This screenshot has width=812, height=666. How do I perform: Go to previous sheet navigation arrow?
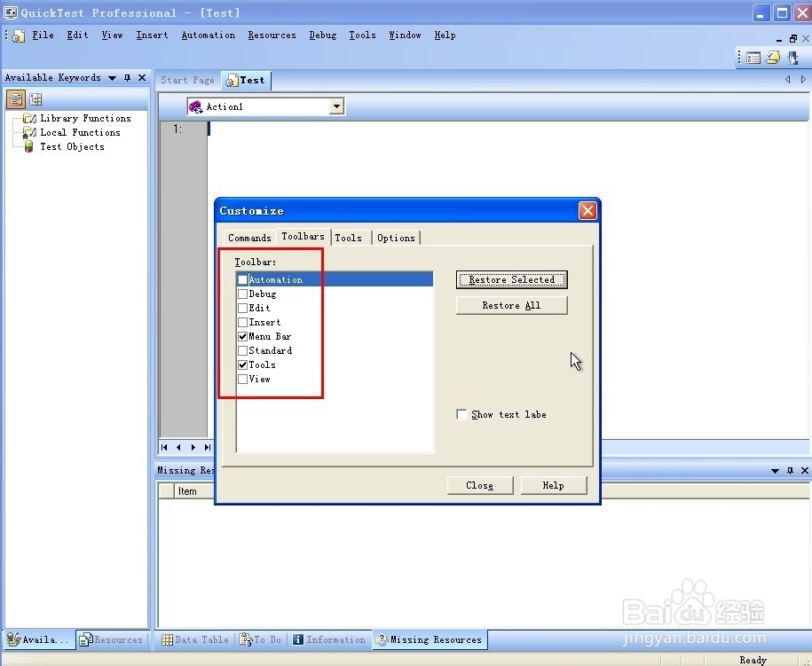click(178, 447)
